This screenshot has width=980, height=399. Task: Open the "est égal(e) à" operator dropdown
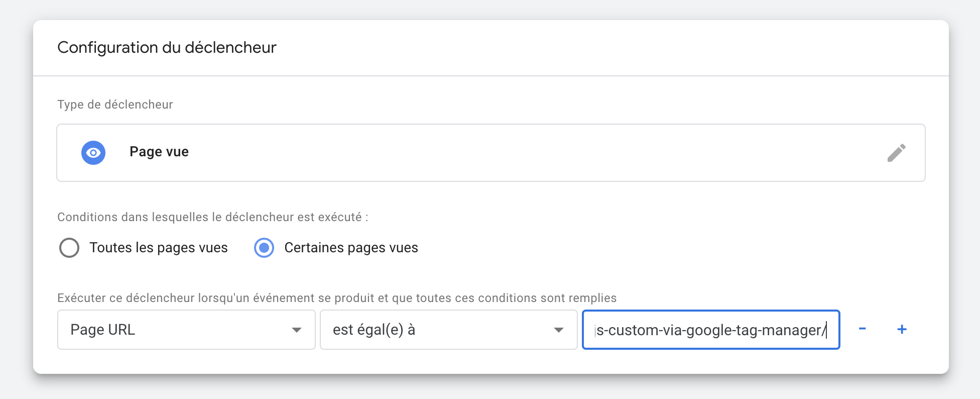(x=448, y=330)
